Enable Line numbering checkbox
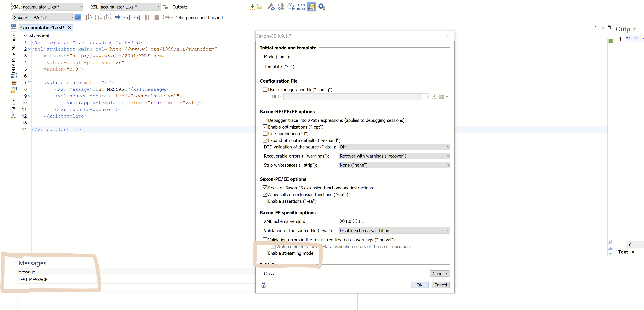 tap(265, 134)
